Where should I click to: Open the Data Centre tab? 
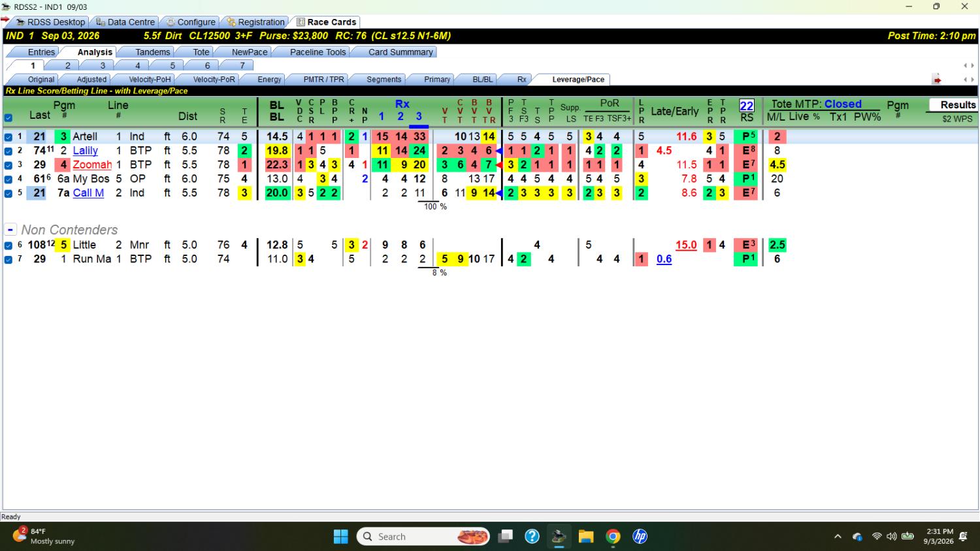(x=125, y=22)
